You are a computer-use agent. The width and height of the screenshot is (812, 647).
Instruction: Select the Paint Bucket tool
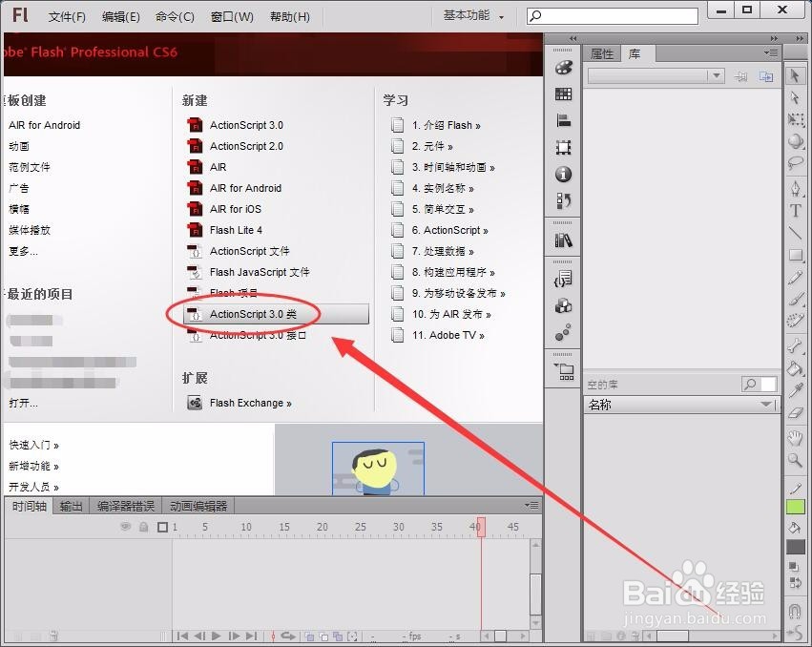795,368
